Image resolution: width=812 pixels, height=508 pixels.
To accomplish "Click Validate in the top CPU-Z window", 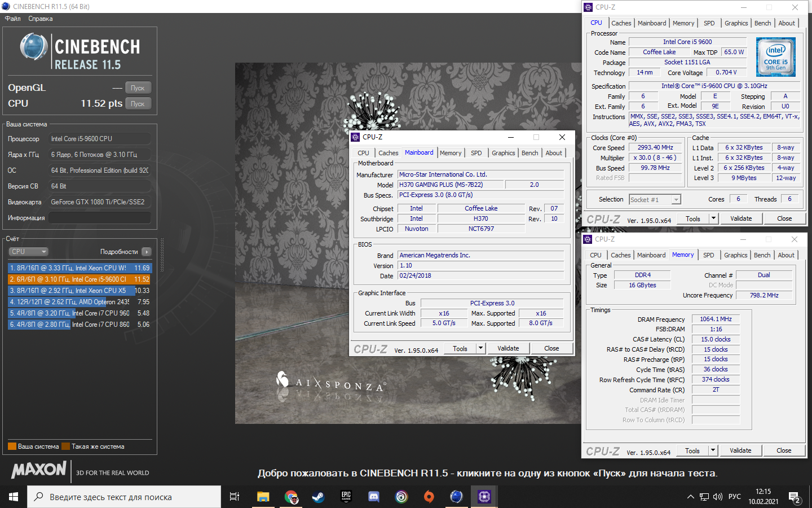I will pyautogui.click(x=741, y=218).
